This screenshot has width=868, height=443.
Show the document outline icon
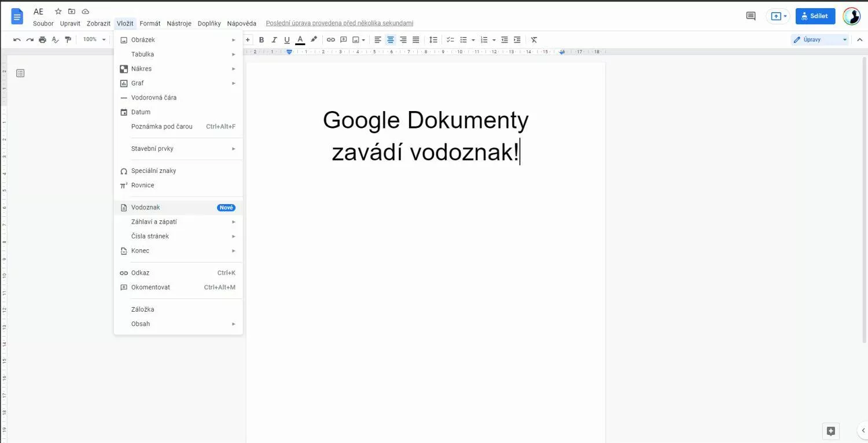[x=20, y=73]
